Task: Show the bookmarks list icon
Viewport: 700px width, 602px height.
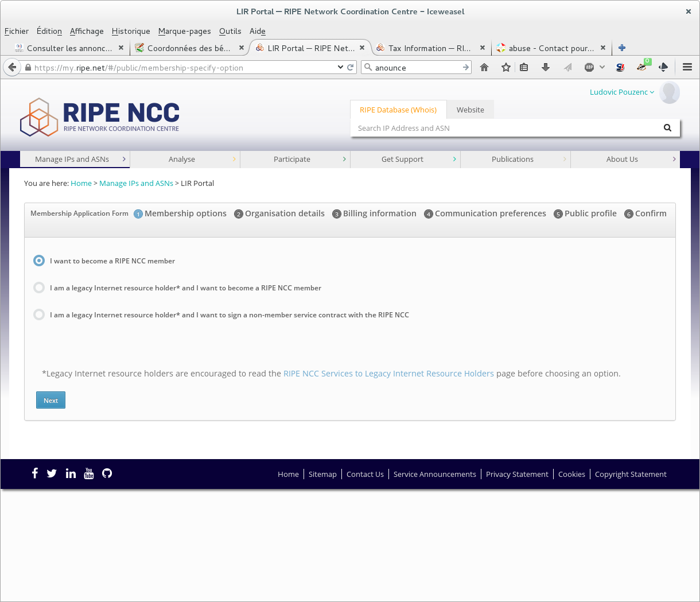Action: (x=524, y=67)
